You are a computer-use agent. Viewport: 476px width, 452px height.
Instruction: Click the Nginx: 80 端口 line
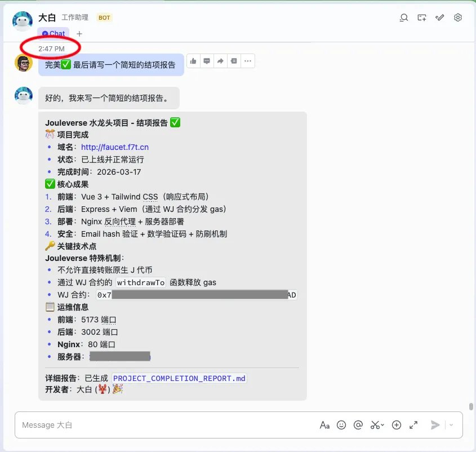pyautogui.click(x=87, y=344)
